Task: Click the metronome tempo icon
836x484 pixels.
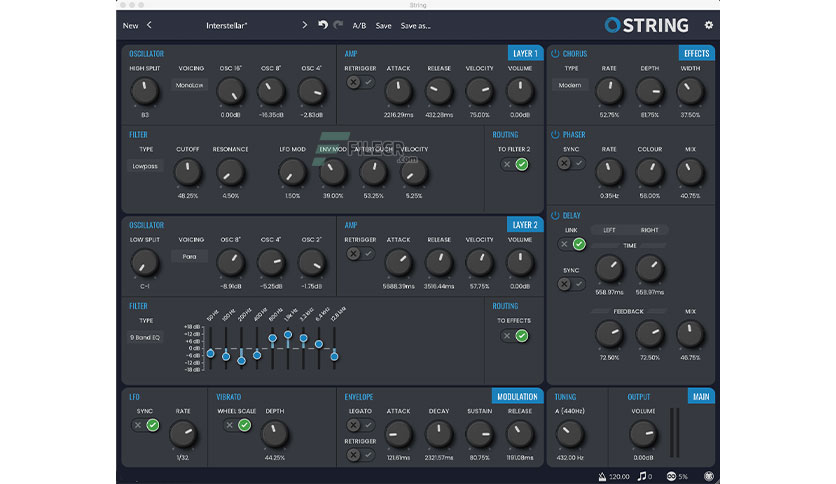Action: click(x=602, y=476)
